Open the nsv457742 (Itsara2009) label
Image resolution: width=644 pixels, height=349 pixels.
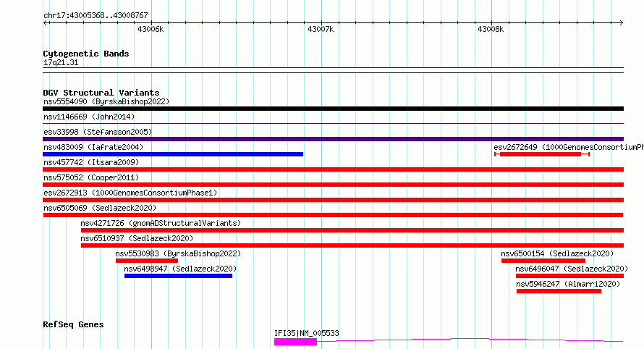pyautogui.click(x=91, y=162)
